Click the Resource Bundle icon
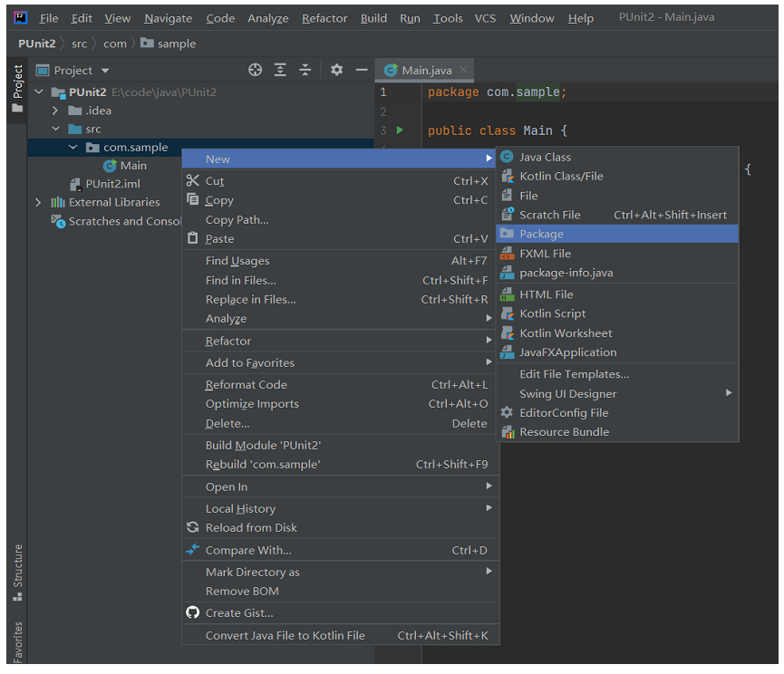The width and height of the screenshot is (784, 674). pos(508,432)
